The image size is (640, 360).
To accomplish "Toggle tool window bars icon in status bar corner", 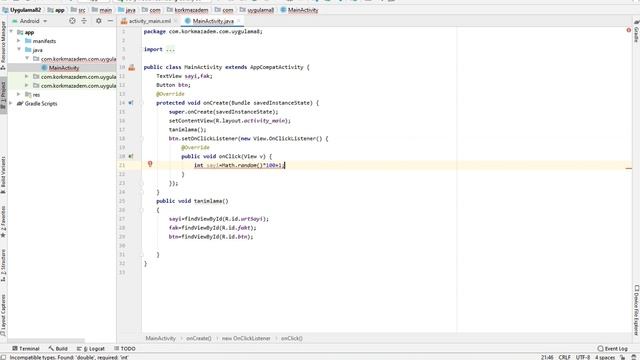I will (3, 357).
